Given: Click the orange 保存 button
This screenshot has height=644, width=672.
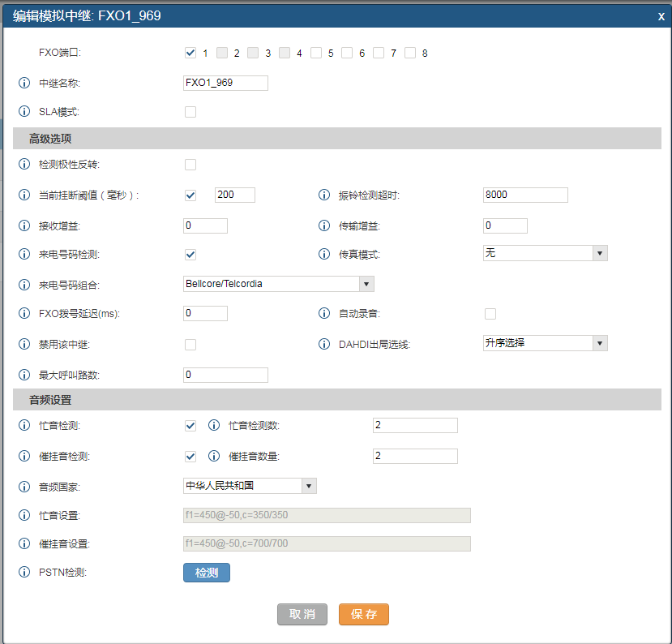Looking at the screenshot, I should click(x=364, y=615).
